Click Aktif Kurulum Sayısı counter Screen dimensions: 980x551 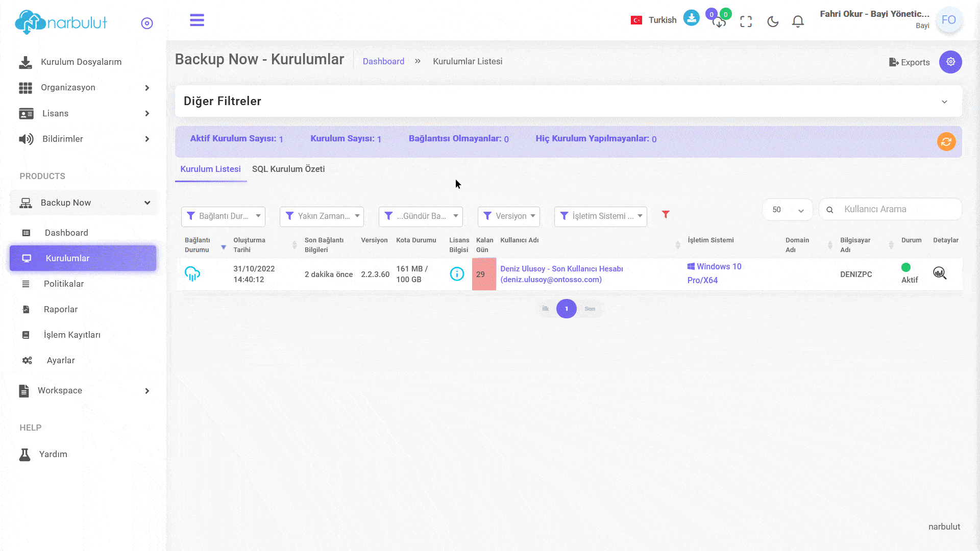(x=236, y=139)
